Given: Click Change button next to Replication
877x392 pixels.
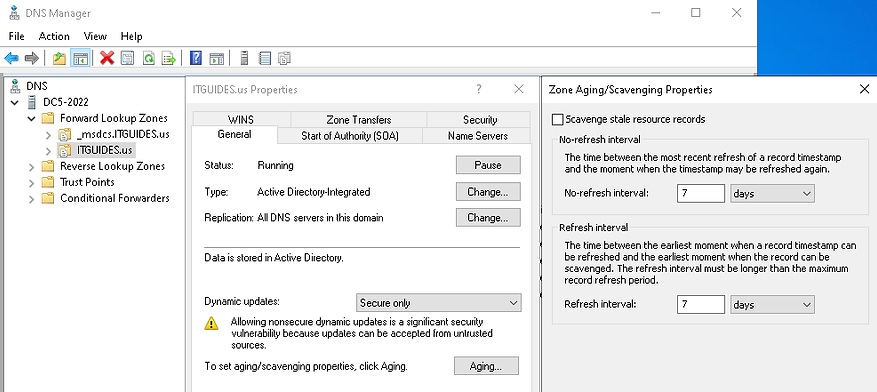Looking at the screenshot, I should [x=488, y=218].
